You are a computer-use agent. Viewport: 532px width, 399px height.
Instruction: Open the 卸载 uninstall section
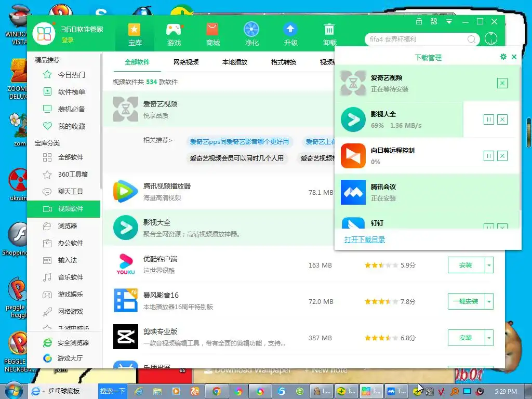coord(329,35)
